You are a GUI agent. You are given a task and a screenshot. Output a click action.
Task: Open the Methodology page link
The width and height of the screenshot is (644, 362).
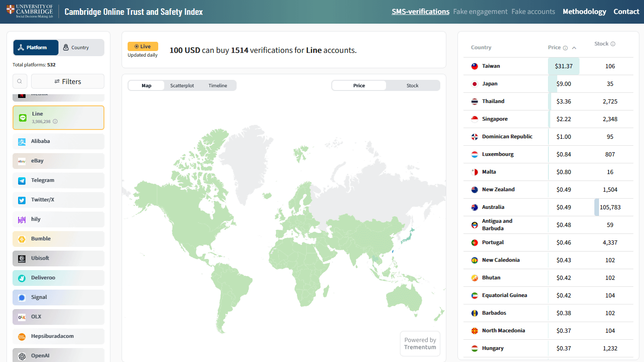pos(584,12)
